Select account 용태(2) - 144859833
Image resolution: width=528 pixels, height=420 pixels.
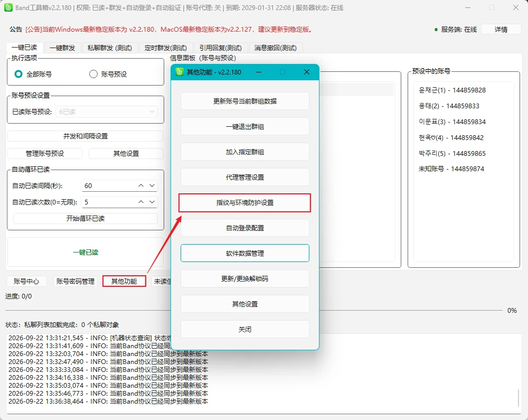click(449, 106)
